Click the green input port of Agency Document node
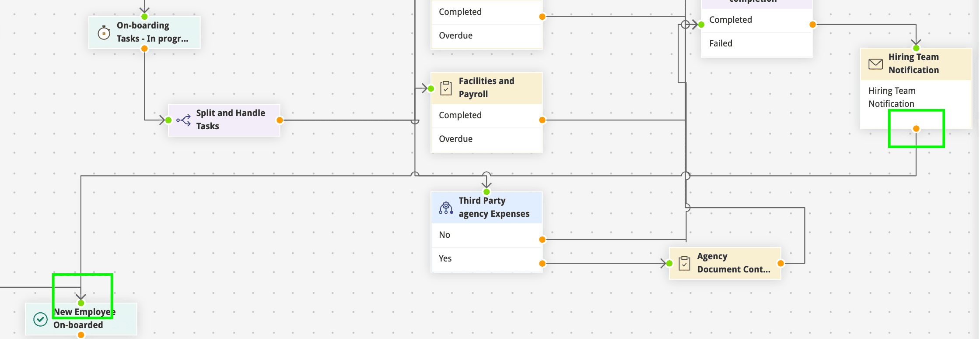 669,263
